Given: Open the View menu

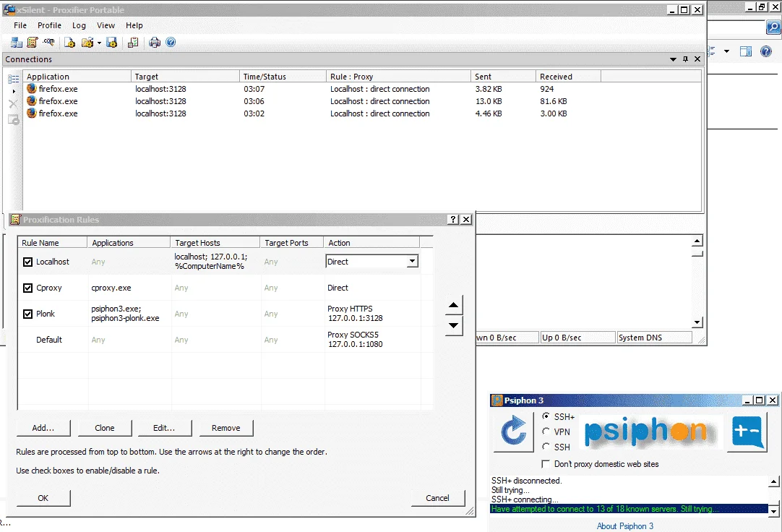Looking at the screenshot, I should coord(106,25).
